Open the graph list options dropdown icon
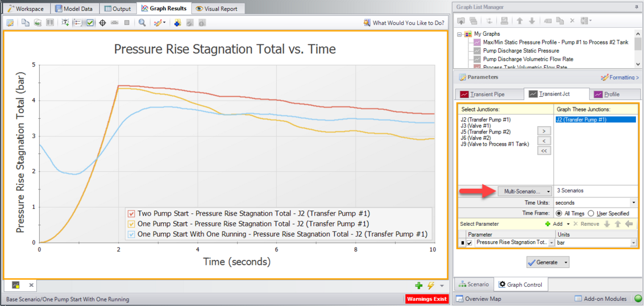Image resolution: width=644 pixels, height=306 pixels. 586,20
